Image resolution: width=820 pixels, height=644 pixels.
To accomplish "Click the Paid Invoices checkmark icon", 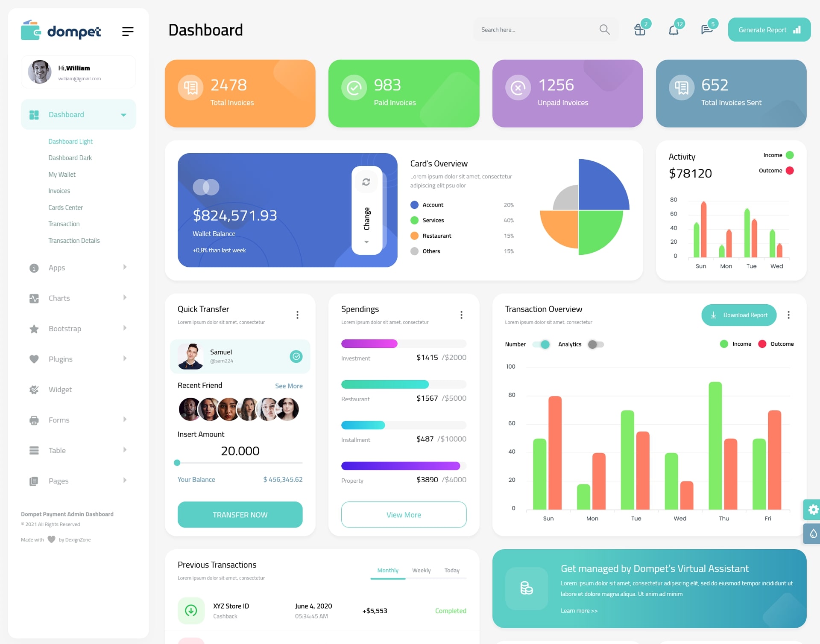I will 354,87.
